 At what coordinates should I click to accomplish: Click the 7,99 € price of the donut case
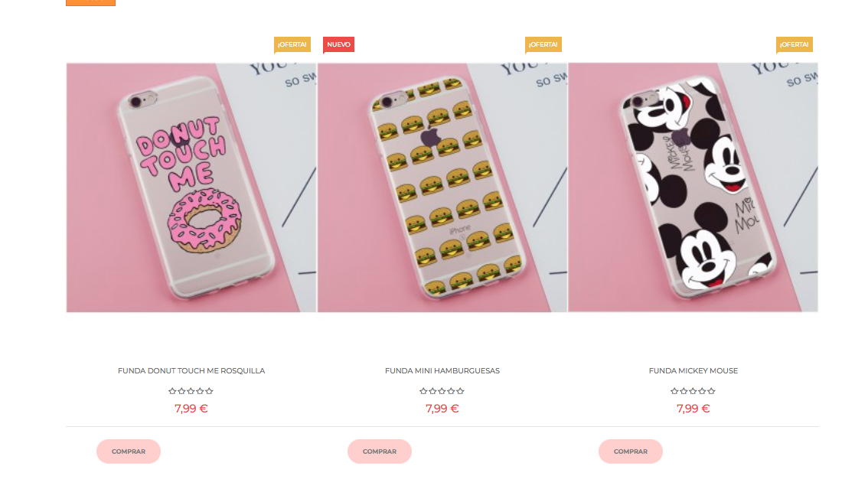[x=191, y=409]
